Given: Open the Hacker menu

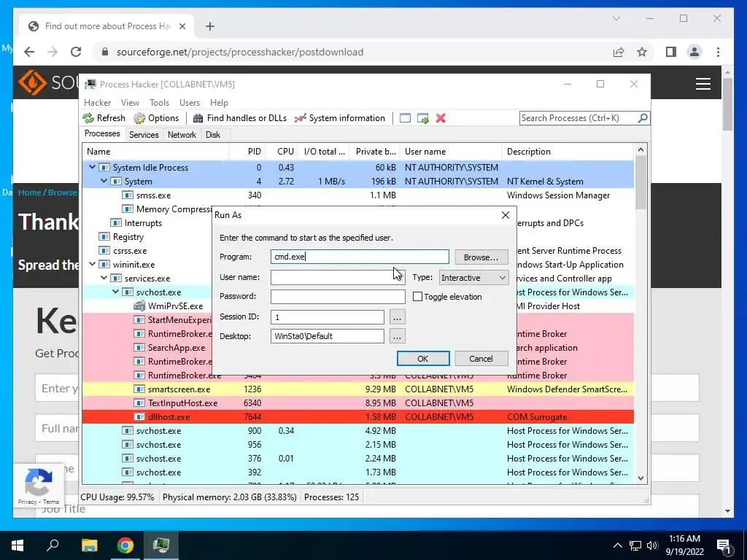Looking at the screenshot, I should (97, 102).
